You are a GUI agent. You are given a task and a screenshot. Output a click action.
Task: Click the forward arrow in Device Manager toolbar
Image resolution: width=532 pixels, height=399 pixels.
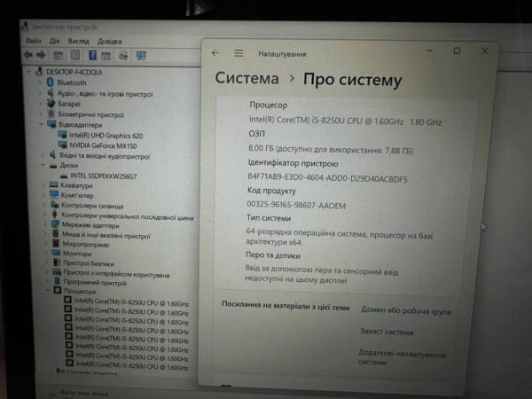click(41, 55)
